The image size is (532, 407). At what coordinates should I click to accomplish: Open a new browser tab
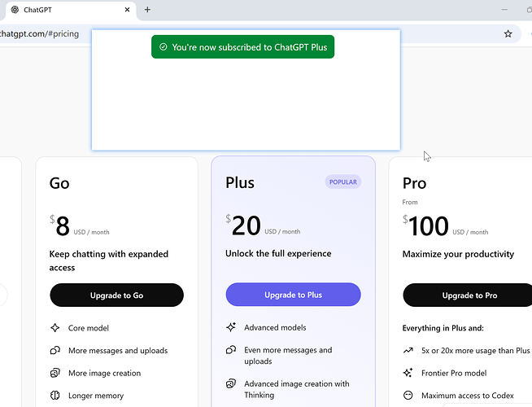147,10
